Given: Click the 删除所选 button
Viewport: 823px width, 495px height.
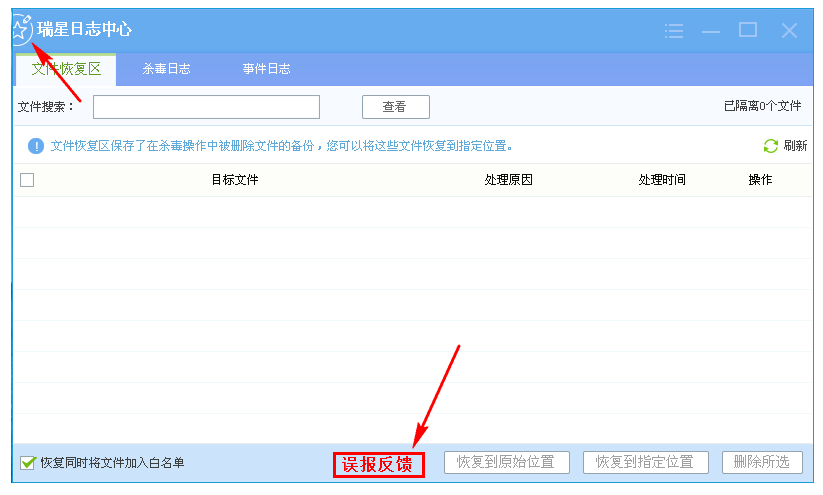Looking at the screenshot, I should (762, 462).
